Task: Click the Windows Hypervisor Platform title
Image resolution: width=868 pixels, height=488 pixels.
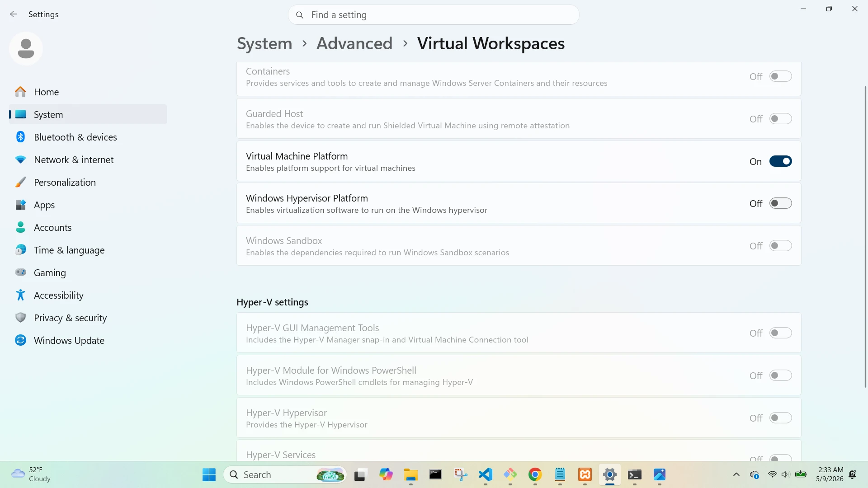Action: (307, 198)
